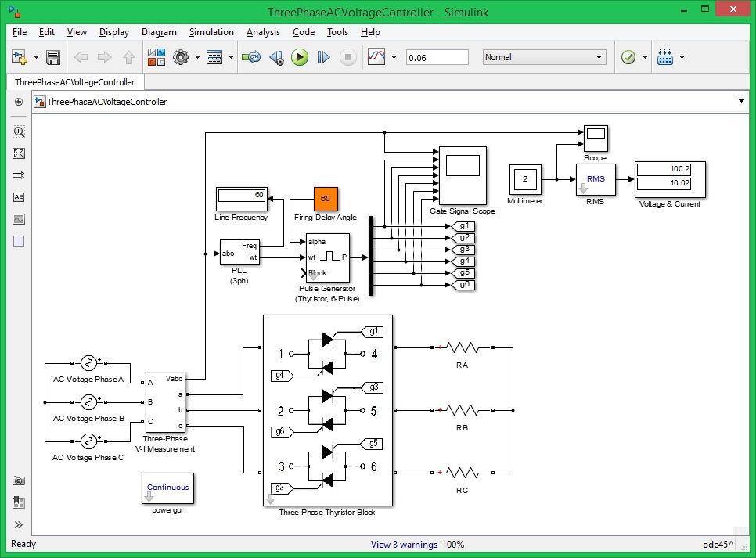Open Model Configuration Parameters gear

click(181, 57)
